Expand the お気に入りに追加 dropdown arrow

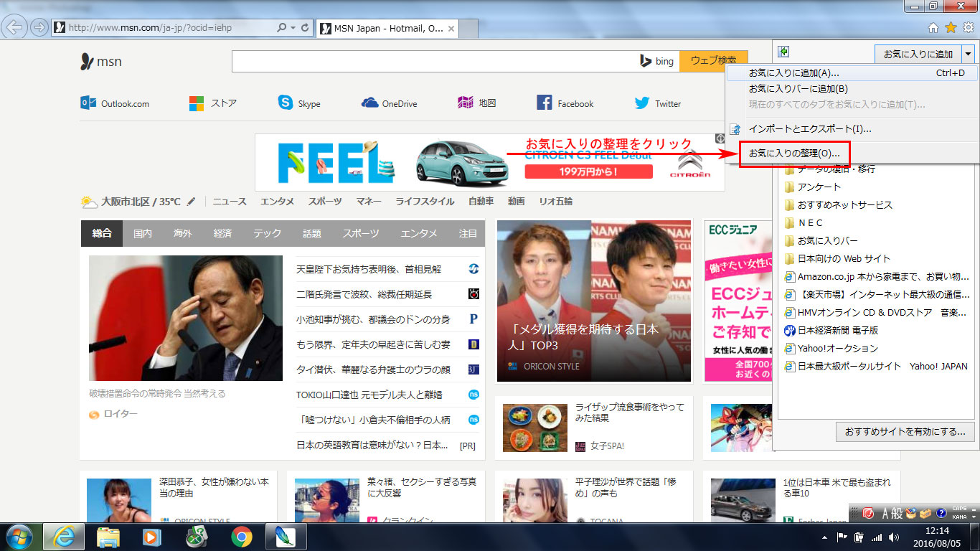(x=968, y=54)
